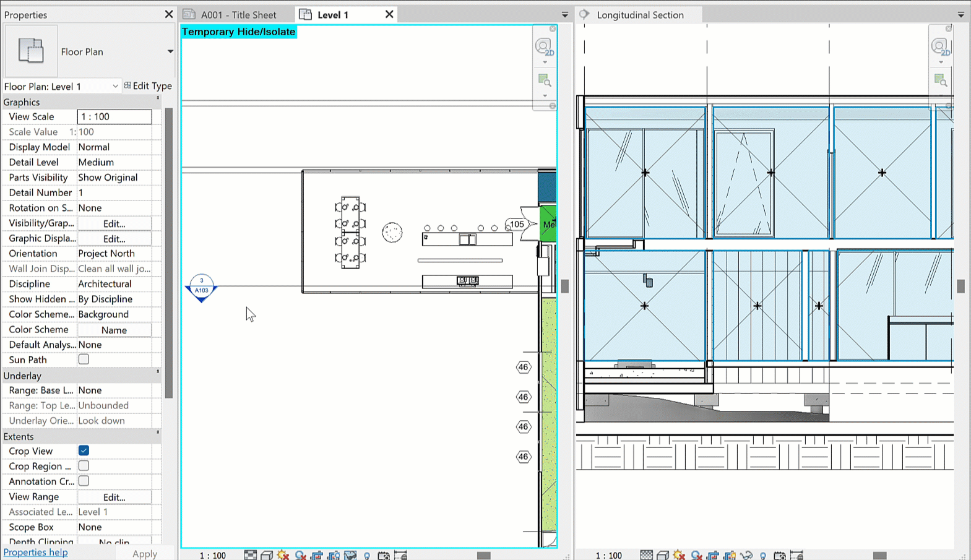This screenshot has height=560, width=971.
Task: Toggle shadows icon in Longitudinal Section bar
Action: (x=696, y=555)
